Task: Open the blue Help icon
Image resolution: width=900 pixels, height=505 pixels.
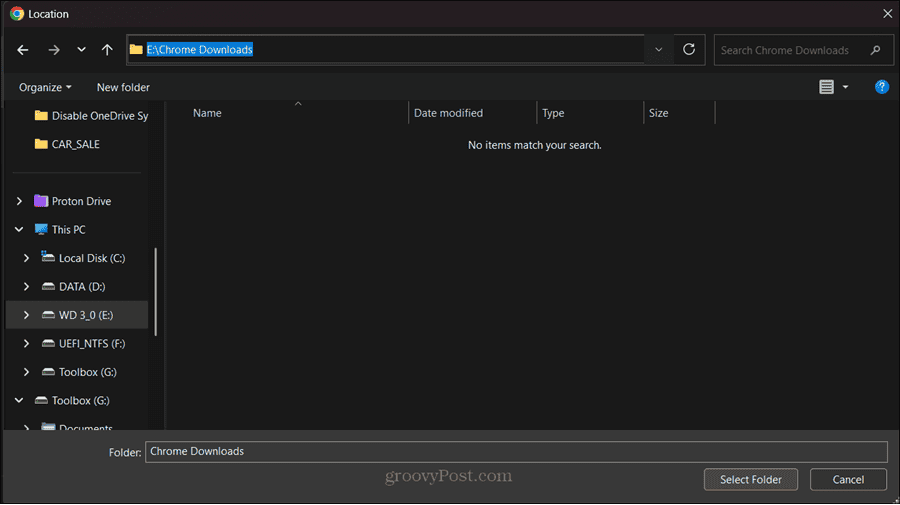Action: (x=882, y=87)
